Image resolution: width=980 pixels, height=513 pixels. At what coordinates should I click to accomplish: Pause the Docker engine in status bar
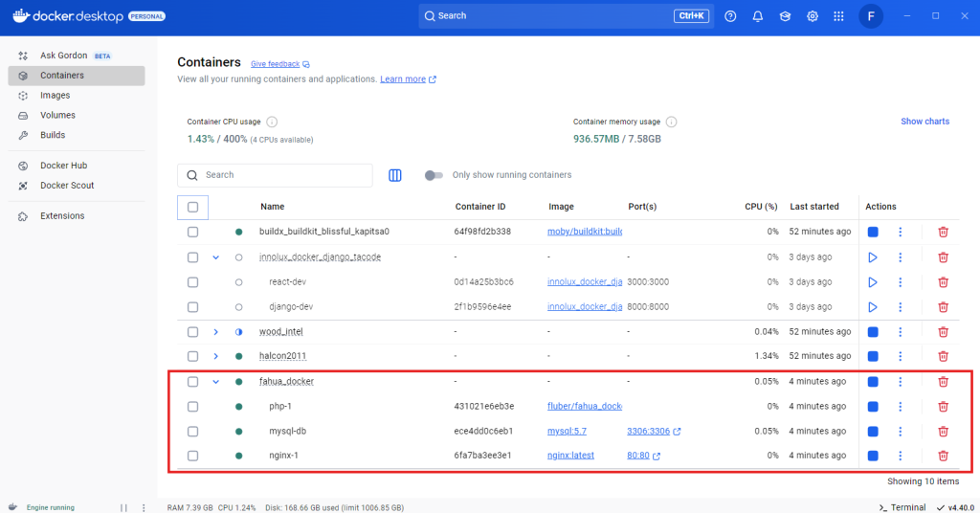coord(123,507)
